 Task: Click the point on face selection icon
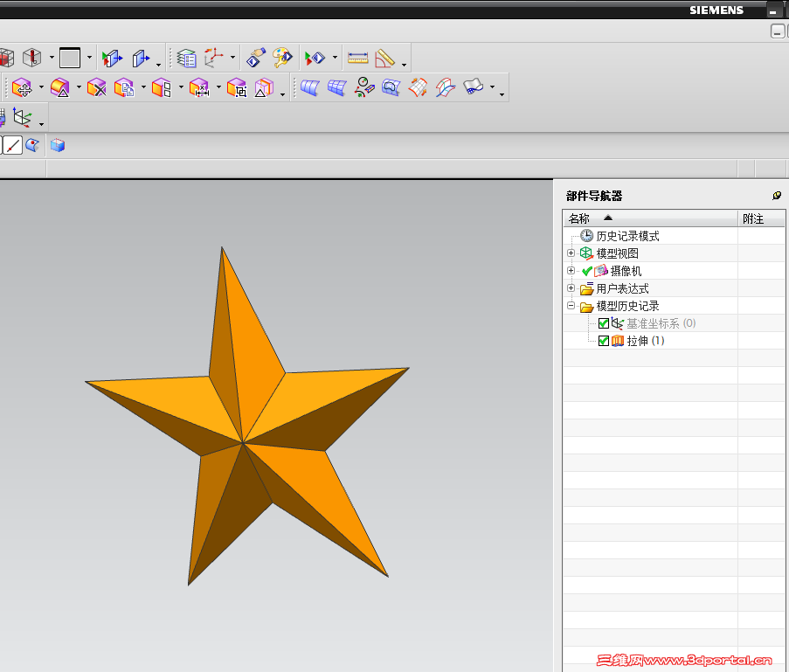pos(32,145)
